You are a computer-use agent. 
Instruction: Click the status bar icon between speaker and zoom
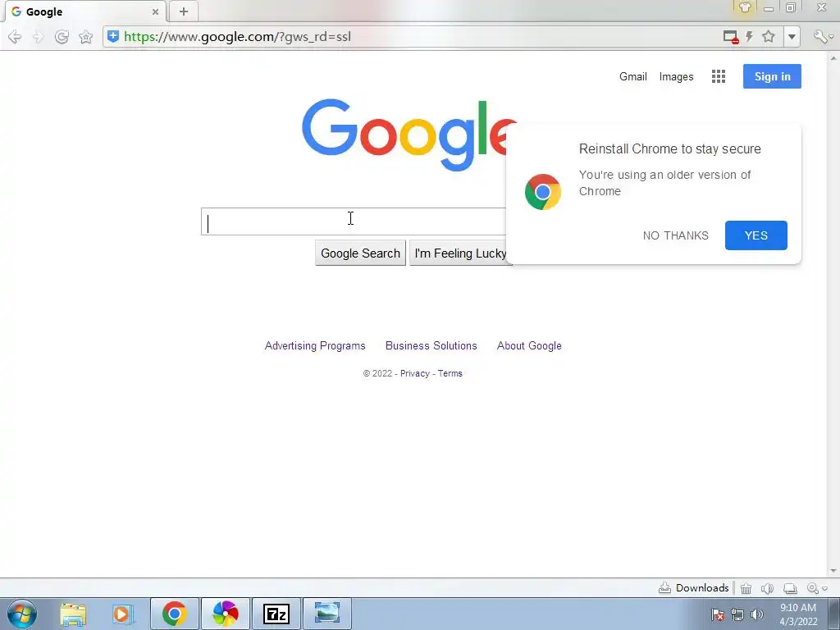[x=790, y=588]
